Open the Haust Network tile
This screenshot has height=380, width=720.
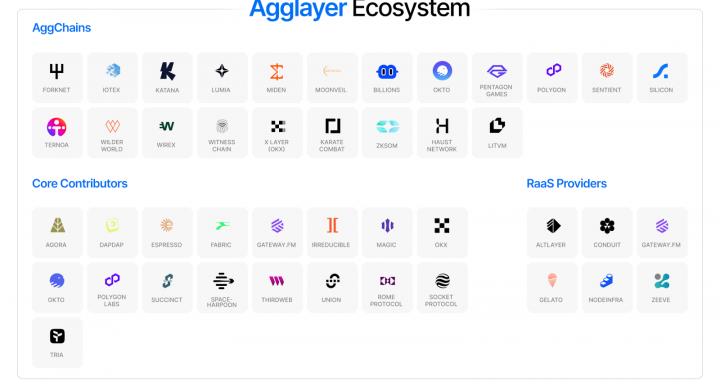pyautogui.click(x=442, y=133)
